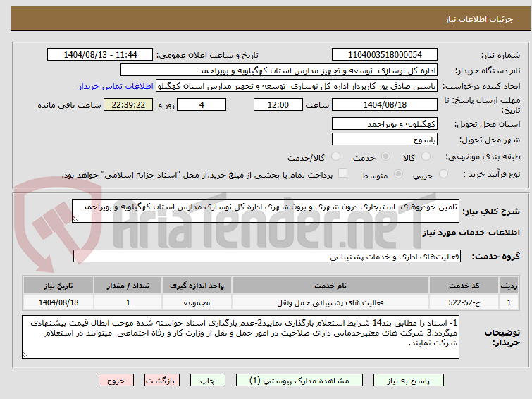Click the خروج exit button
Image resolution: width=532 pixels, height=399 pixels.
coord(116,381)
